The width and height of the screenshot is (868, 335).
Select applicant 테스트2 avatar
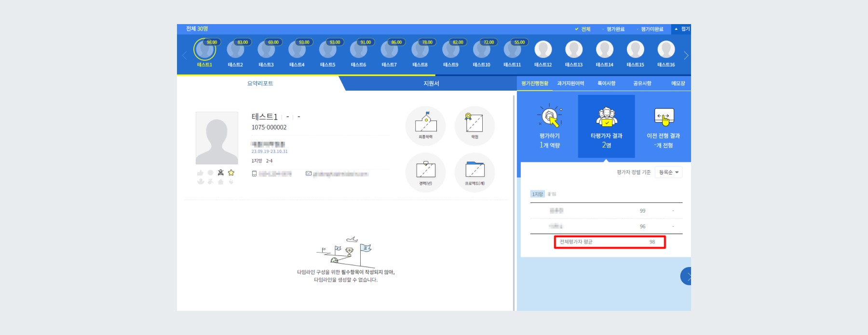point(235,49)
